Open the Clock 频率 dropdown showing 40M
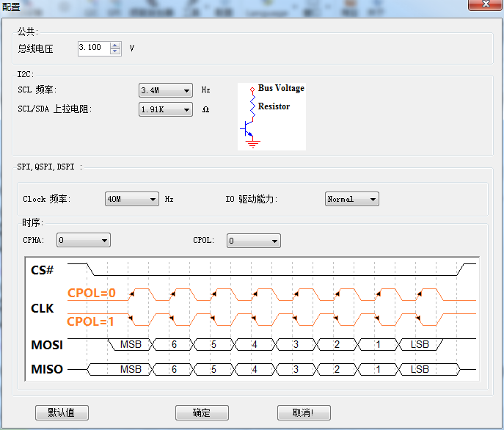Image resolution: width=504 pixels, height=430 pixels. [x=131, y=199]
